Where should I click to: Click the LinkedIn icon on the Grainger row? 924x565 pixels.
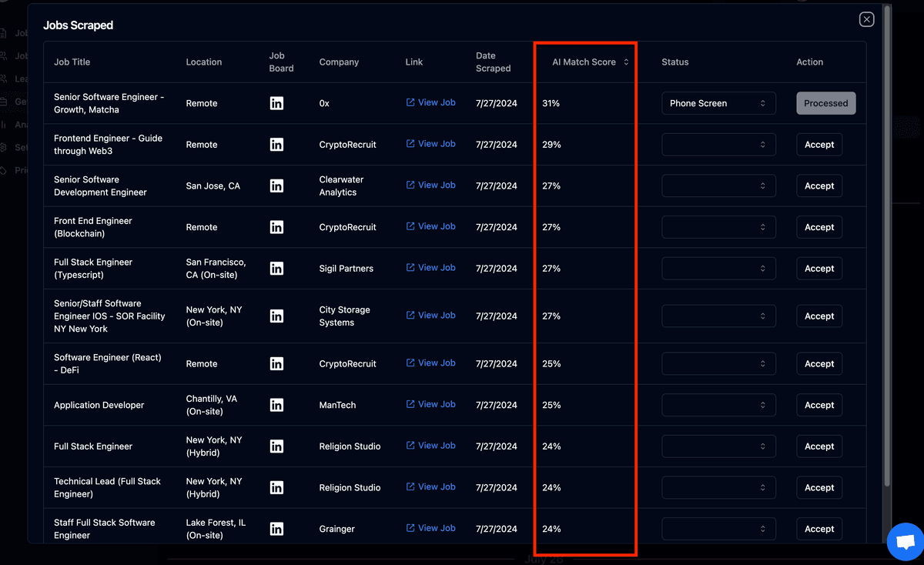(276, 528)
